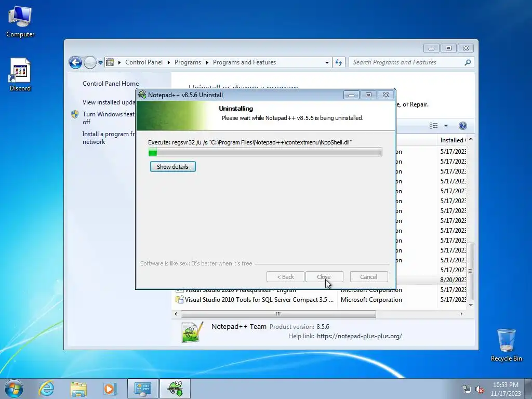Click the shield icon for Windows features
532x399 pixels.
click(75, 114)
